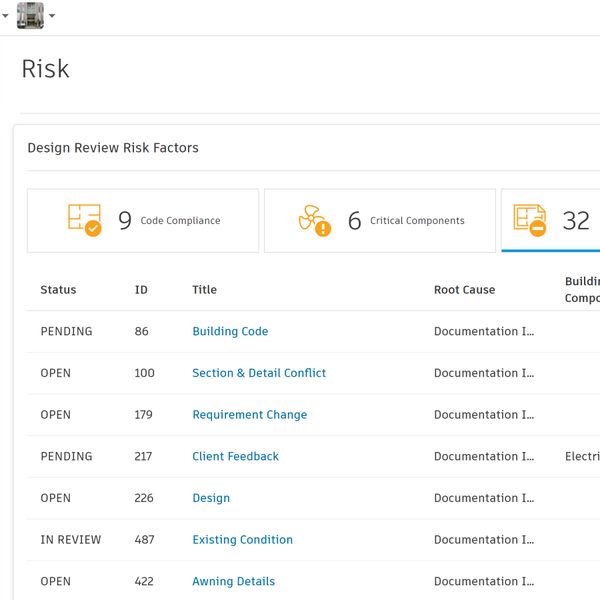Open the Building Code issue link

coord(230,331)
